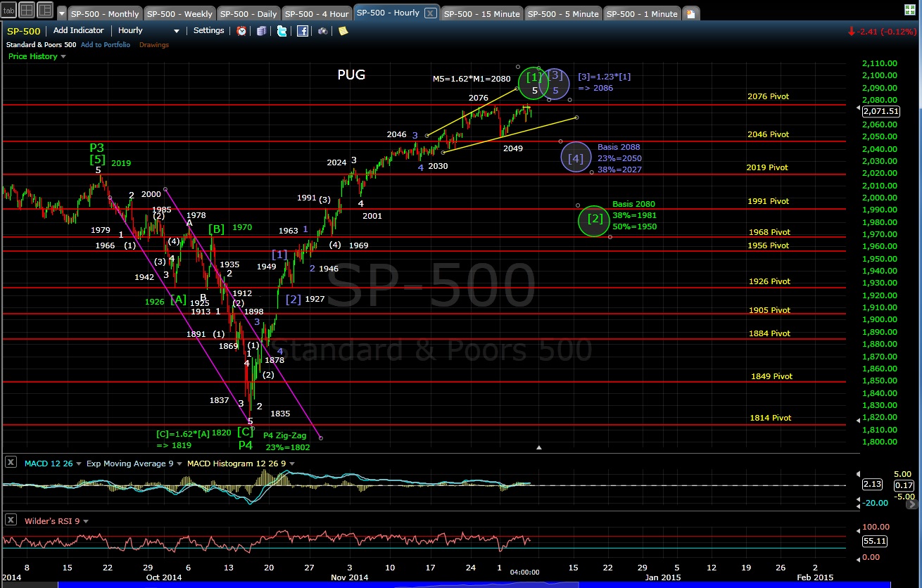Screen dimensions: 922x588
Task: Click the Add Indicator button
Action: click(x=78, y=31)
